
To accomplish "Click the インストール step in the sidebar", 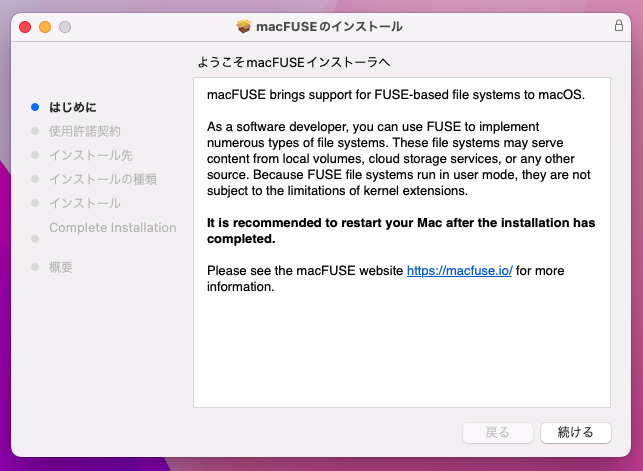I will tap(85, 203).
